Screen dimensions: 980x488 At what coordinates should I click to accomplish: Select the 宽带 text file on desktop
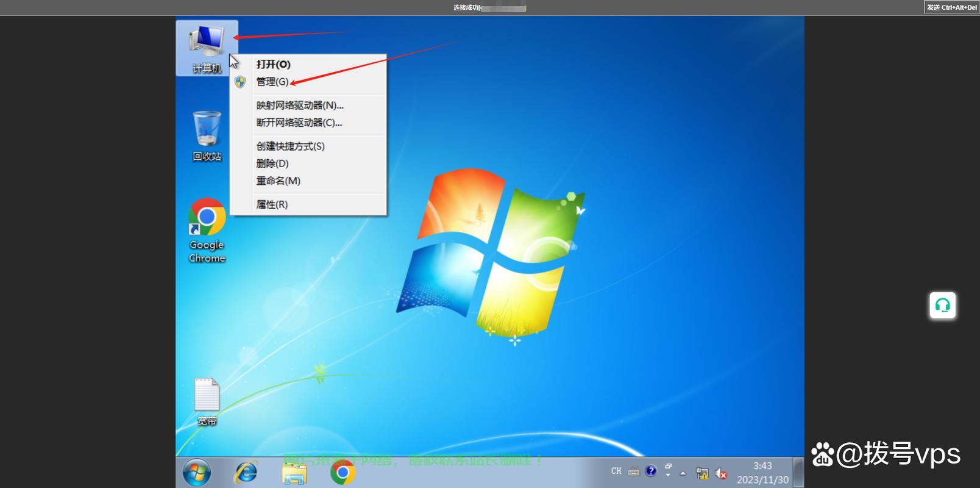(207, 401)
